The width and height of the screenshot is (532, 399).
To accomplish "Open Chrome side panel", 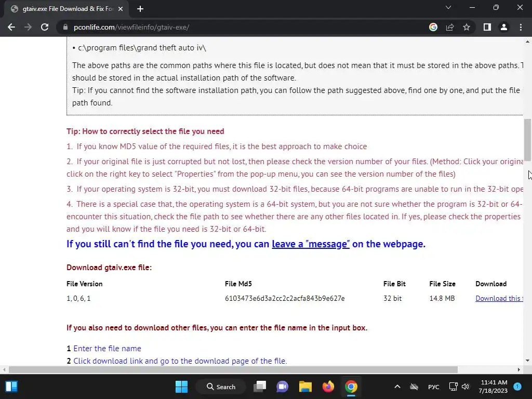I will click(x=487, y=27).
